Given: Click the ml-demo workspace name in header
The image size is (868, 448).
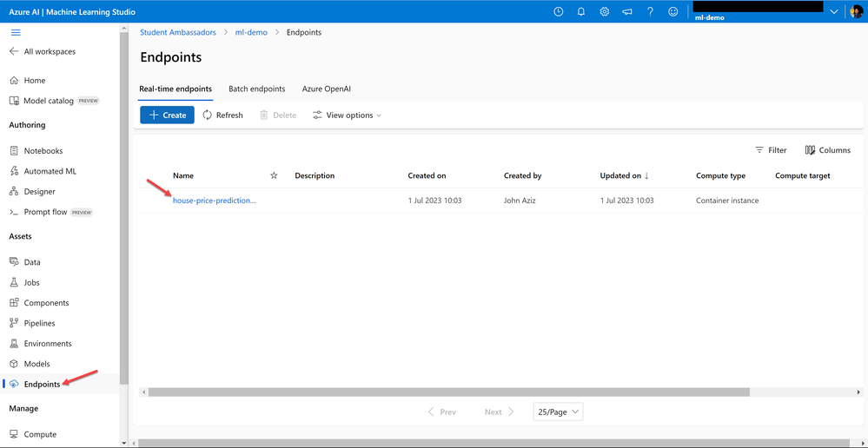Looking at the screenshot, I should coord(710,17).
